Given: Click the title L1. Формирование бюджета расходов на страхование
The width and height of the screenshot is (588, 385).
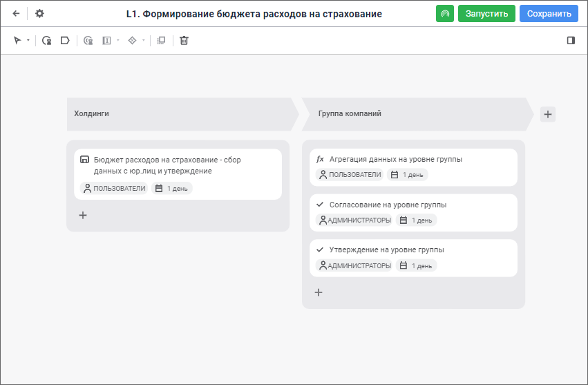Looking at the screenshot, I should point(254,14).
